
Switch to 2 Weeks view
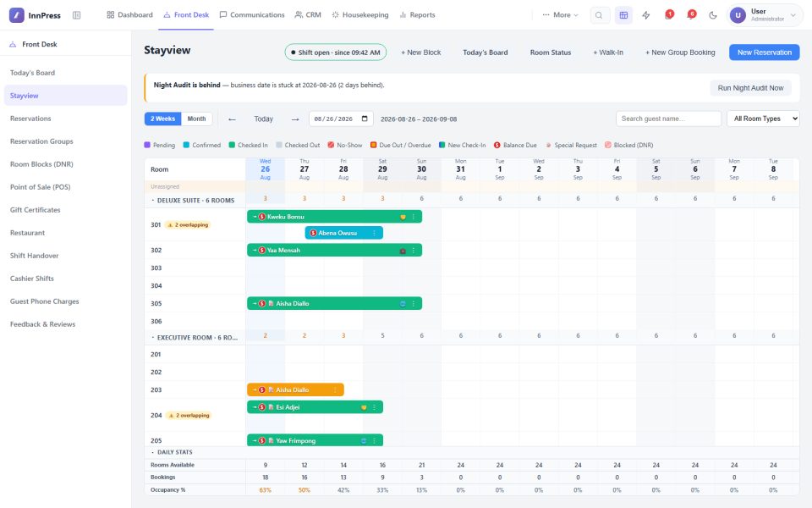162,119
